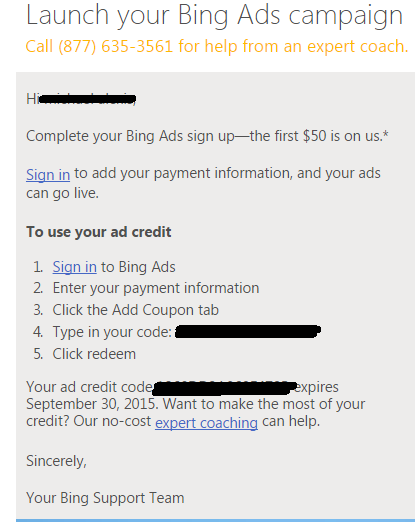Click the "Sincerely," closing line
The image size is (415, 522).
(56, 461)
